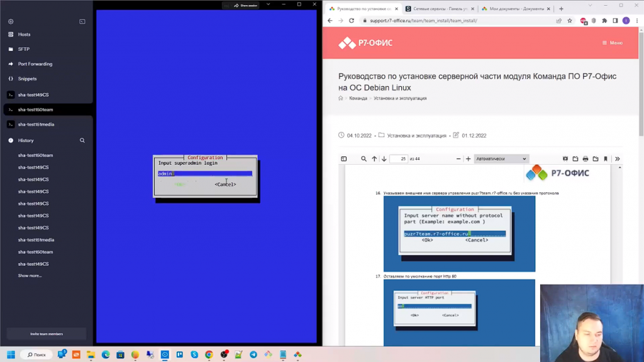Toggle the browser side panel icon
644x362 pixels.
tap(615, 21)
